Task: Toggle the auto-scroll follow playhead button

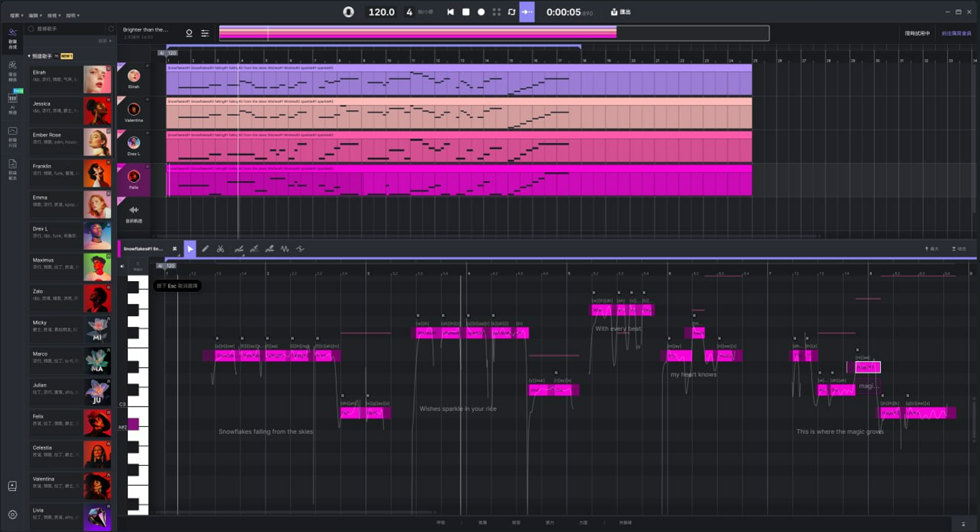Action: point(527,12)
